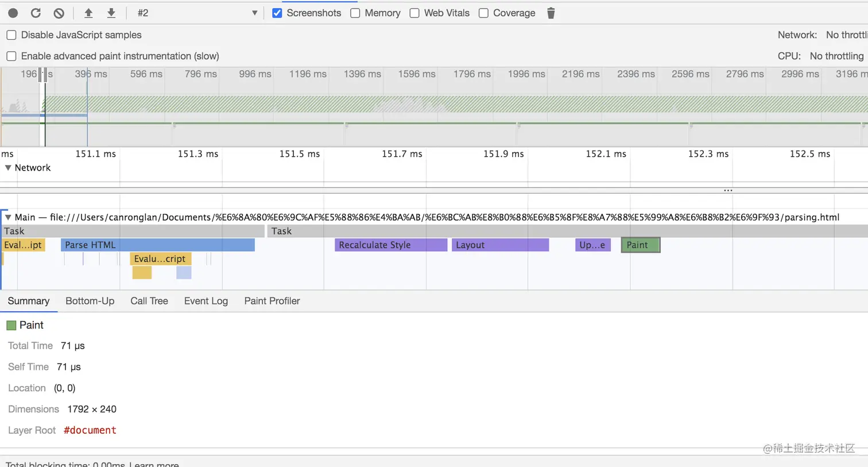
Task: Click the trash collect garbage icon
Action: click(551, 13)
